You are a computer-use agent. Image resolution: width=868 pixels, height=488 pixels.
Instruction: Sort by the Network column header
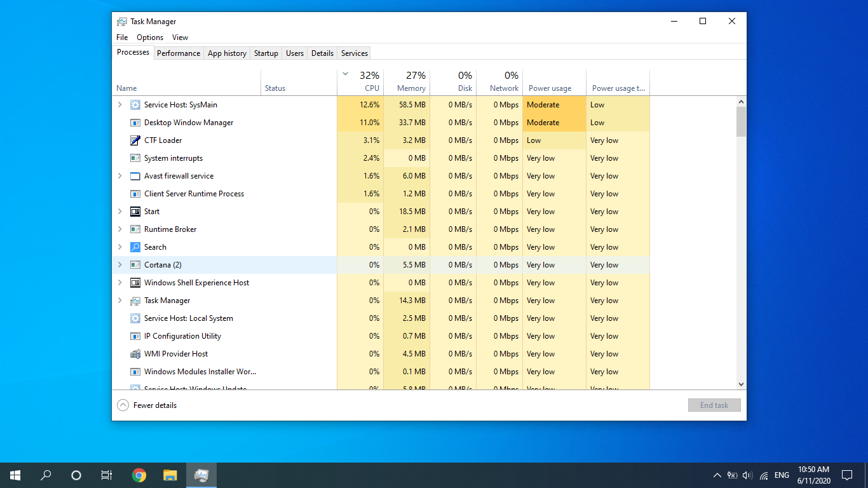[x=499, y=82]
